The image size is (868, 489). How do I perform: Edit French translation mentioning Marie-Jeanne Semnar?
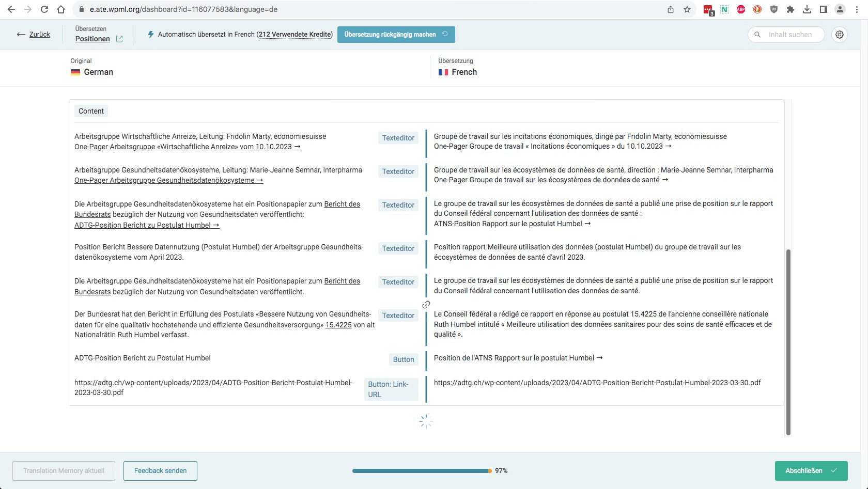point(603,175)
